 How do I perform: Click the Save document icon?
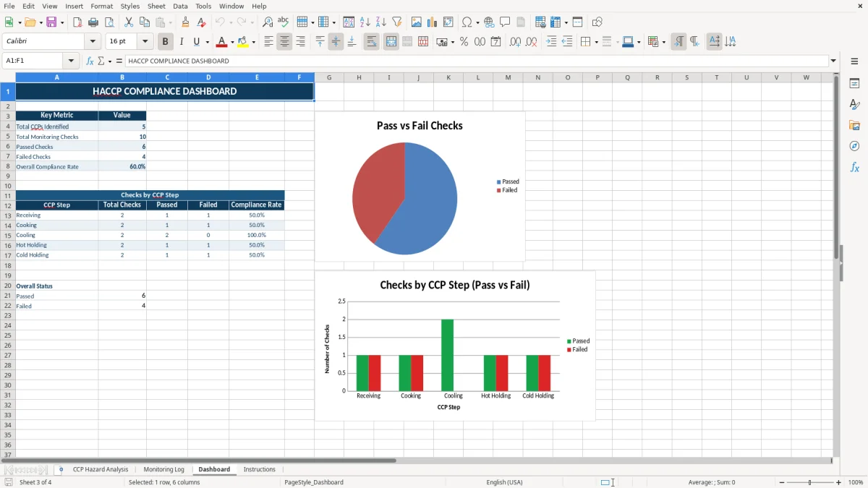point(51,22)
